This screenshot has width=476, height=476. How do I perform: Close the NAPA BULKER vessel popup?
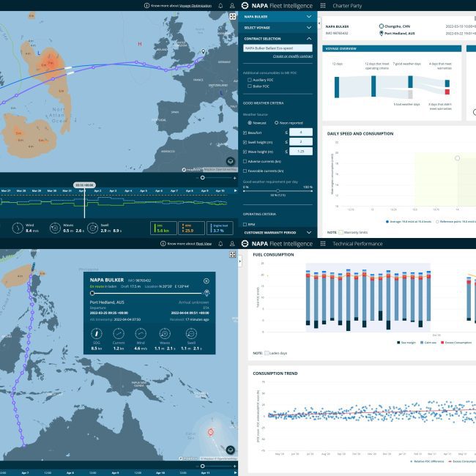pyautogui.click(x=206, y=280)
